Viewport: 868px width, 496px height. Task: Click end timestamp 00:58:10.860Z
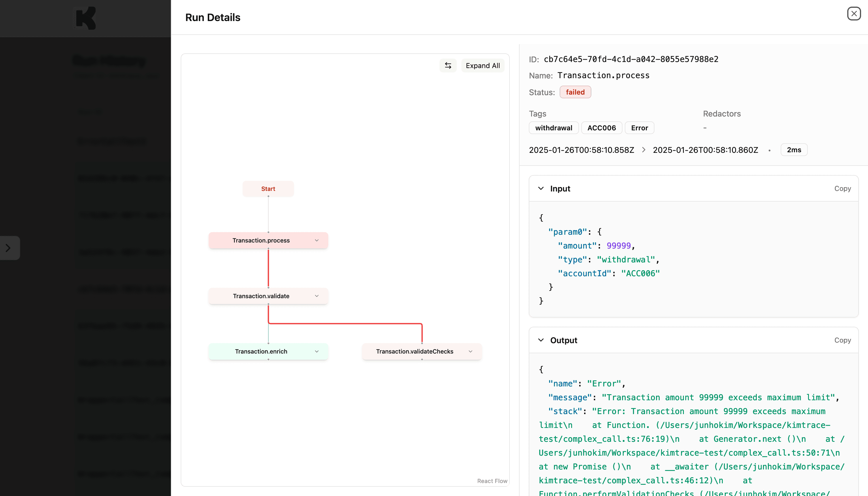tap(705, 150)
